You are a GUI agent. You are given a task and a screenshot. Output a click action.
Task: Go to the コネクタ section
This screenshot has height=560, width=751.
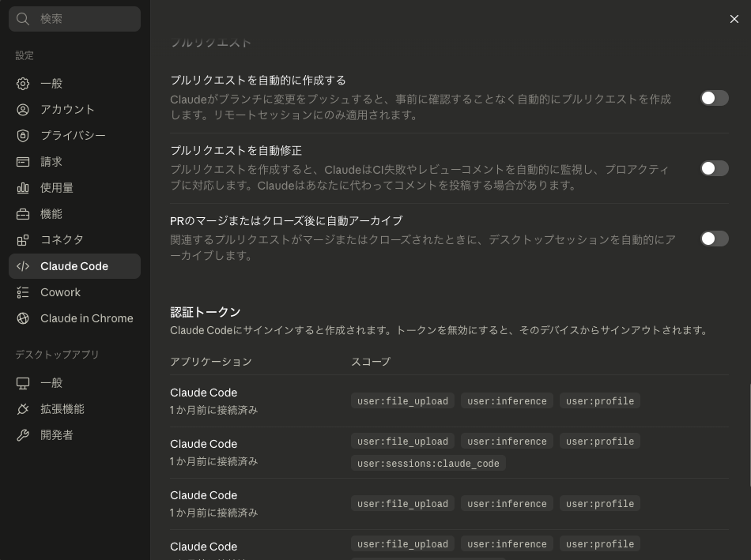(x=75, y=240)
